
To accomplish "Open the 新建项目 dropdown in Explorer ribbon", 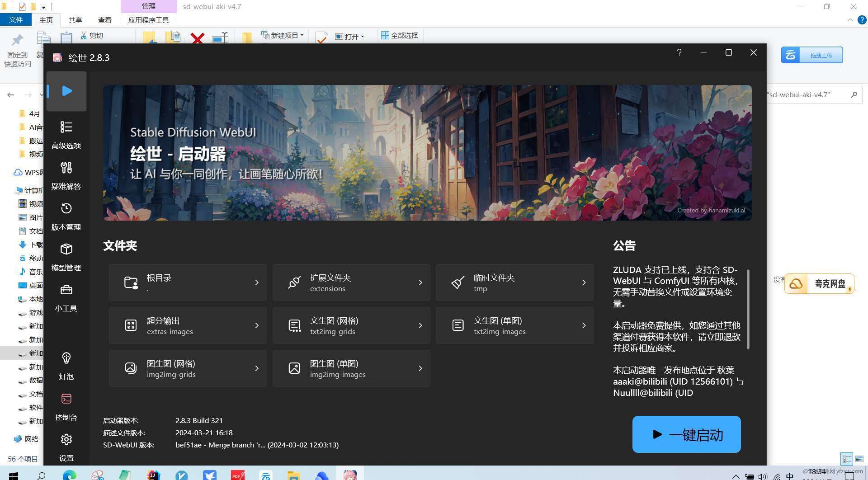I will pyautogui.click(x=283, y=35).
